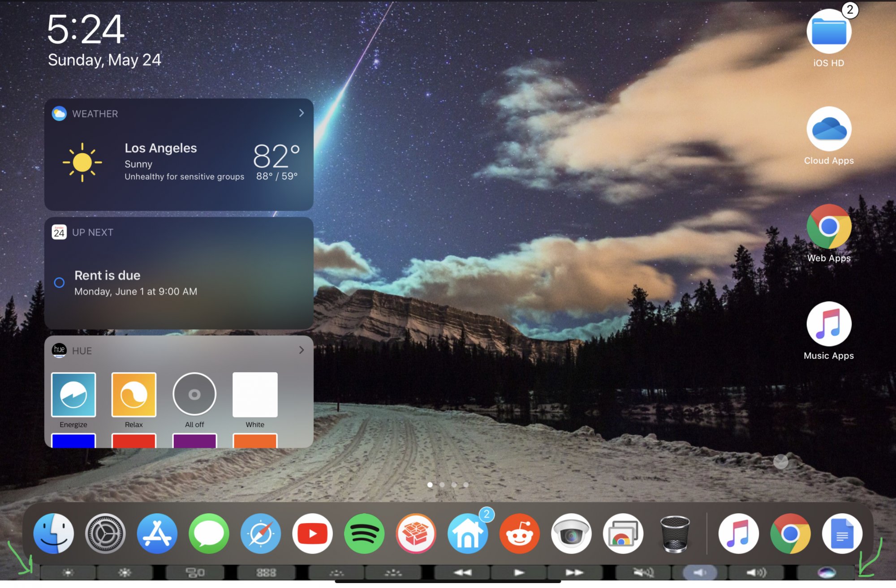Select the red Hue color swatch
Viewport: 896px width, 588px height.
tap(134, 441)
